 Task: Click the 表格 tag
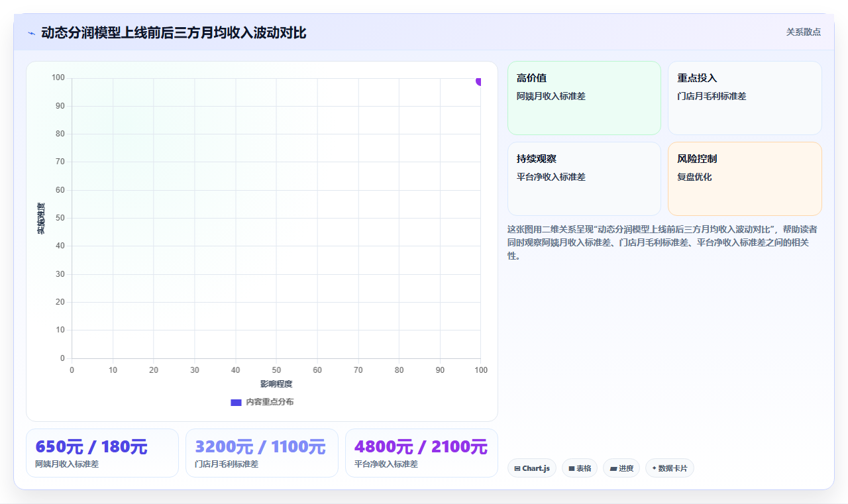click(580, 468)
